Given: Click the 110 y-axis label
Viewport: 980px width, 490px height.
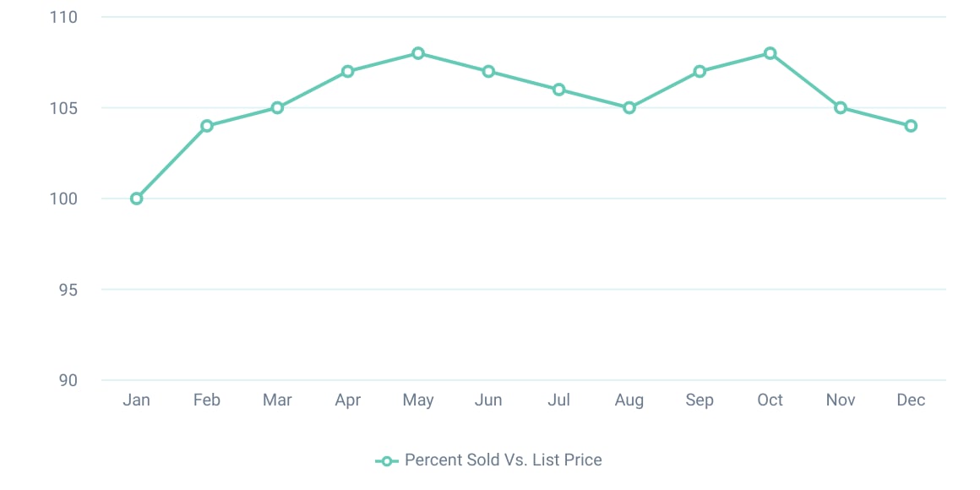Looking at the screenshot, I should [x=63, y=18].
